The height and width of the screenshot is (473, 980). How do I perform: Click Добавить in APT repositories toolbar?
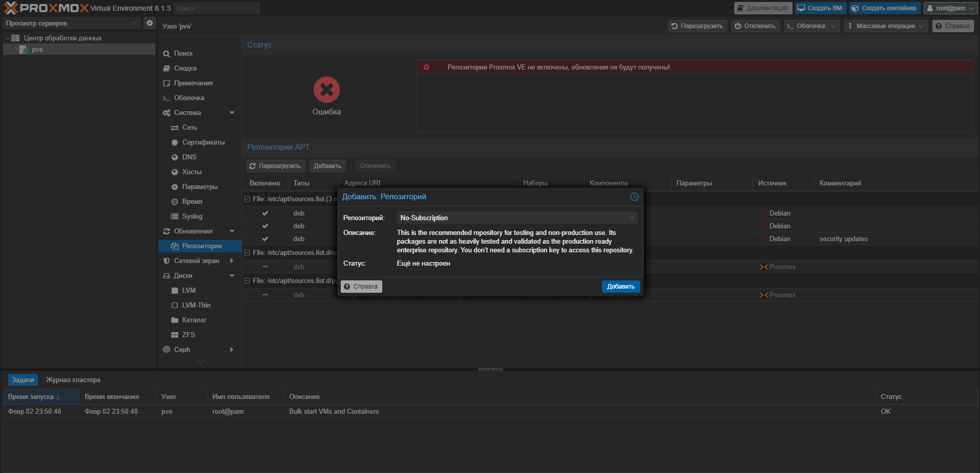[328, 166]
